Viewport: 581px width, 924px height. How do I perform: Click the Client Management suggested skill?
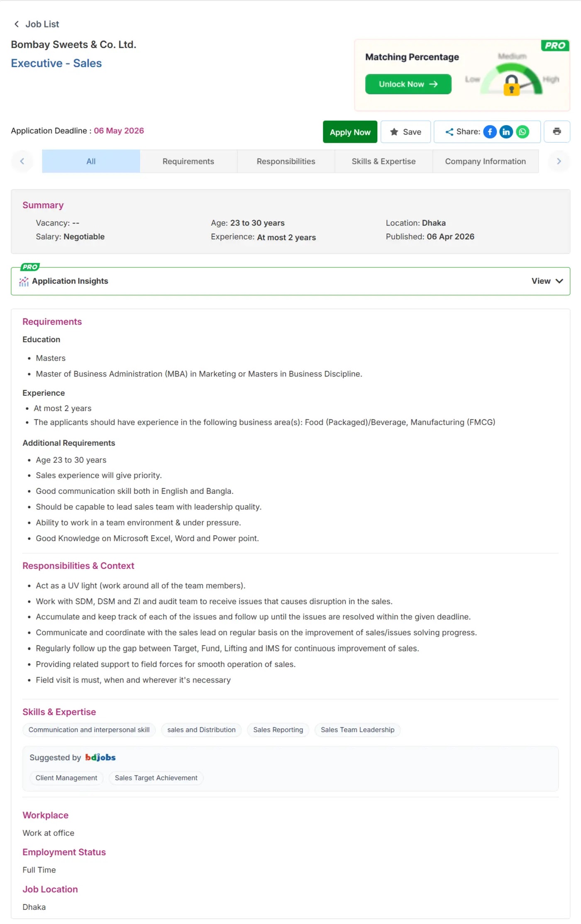click(x=66, y=778)
